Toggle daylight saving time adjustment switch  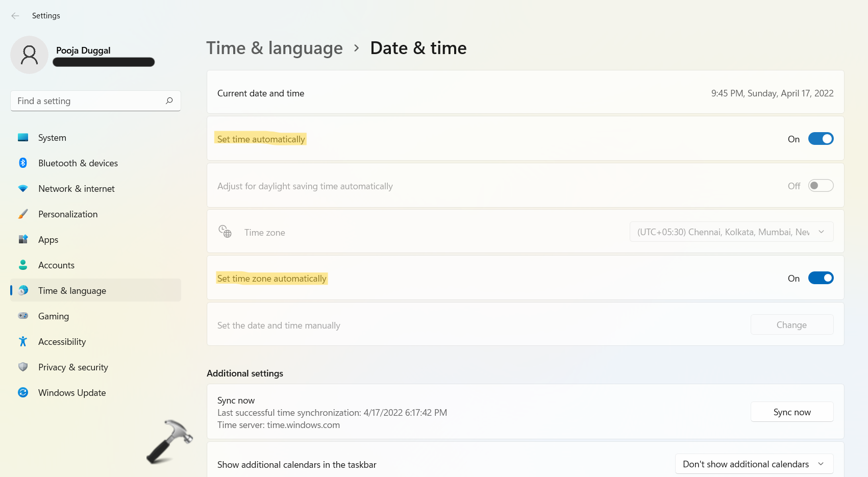coord(821,186)
